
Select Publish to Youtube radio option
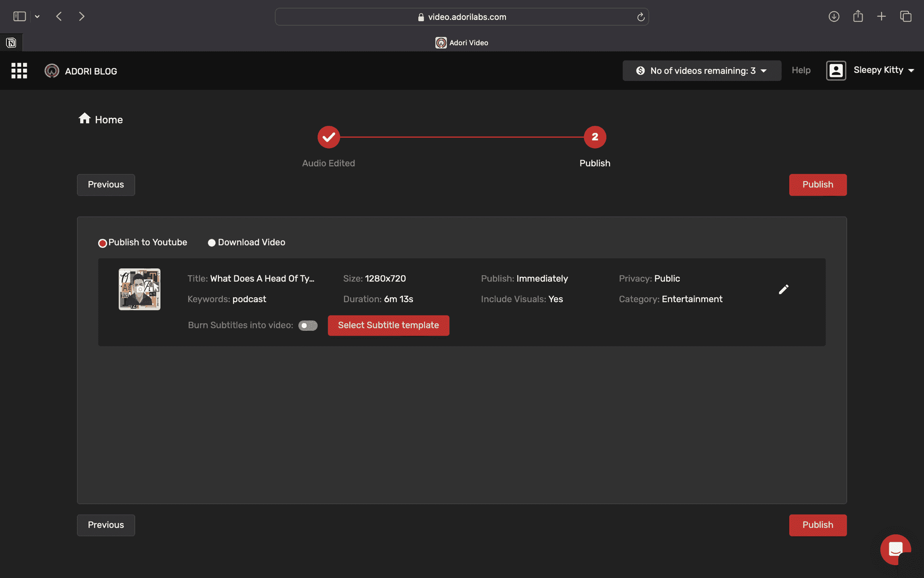click(x=102, y=243)
